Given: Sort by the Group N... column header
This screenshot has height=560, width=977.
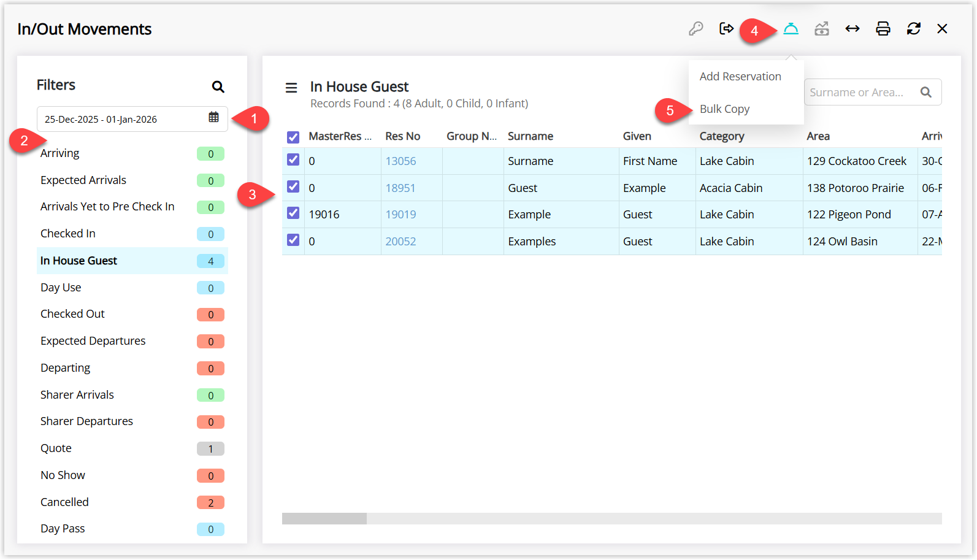Looking at the screenshot, I should pos(472,136).
